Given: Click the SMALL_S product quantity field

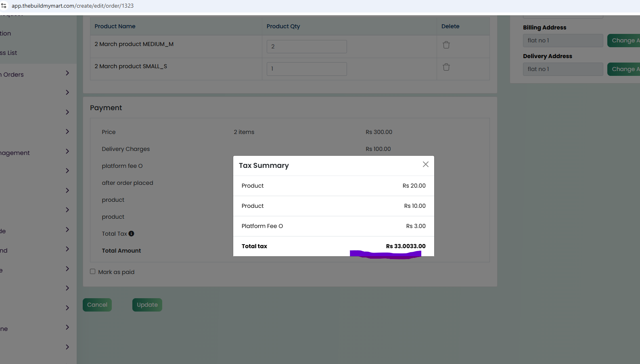Looking at the screenshot, I should (x=307, y=69).
